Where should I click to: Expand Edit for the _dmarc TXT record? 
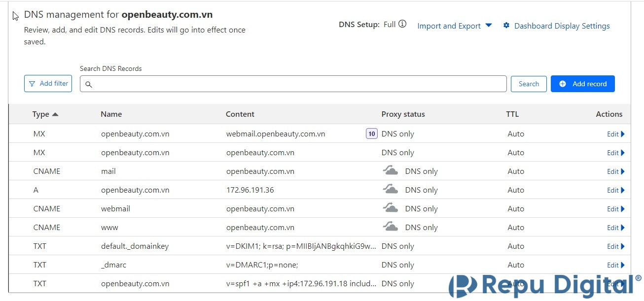(x=615, y=265)
